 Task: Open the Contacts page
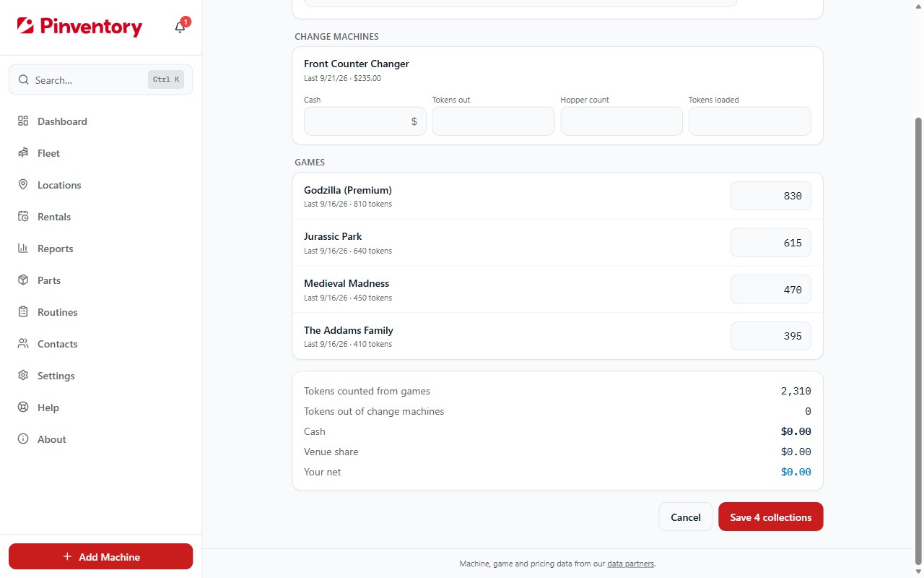[x=101, y=344]
